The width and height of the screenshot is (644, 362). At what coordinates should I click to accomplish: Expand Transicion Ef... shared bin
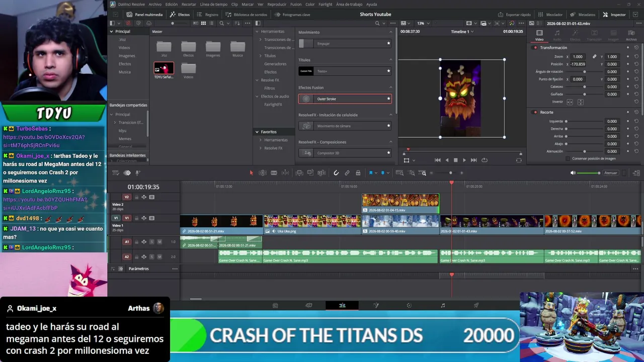[x=115, y=123]
